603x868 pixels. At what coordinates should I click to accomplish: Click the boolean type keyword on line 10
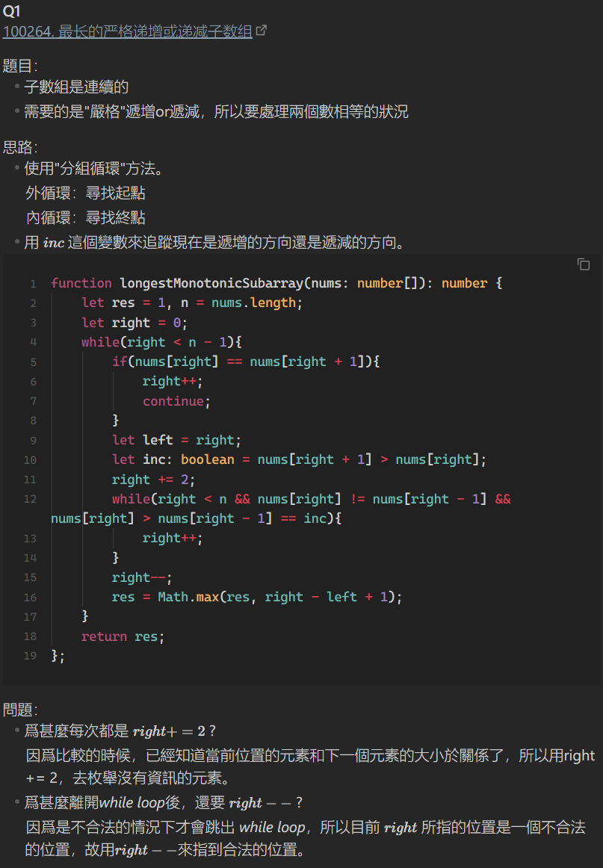pos(207,459)
